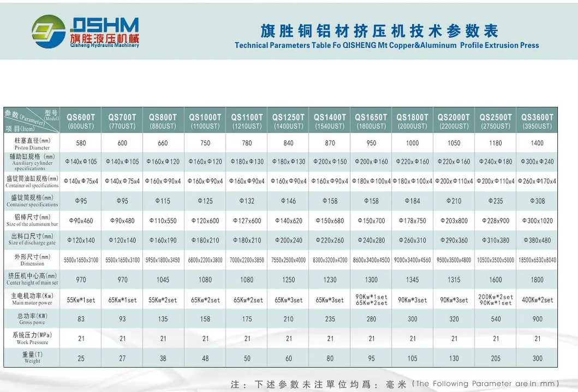Click the Gross Power row label
578x392 pixels.
[x=31, y=318]
